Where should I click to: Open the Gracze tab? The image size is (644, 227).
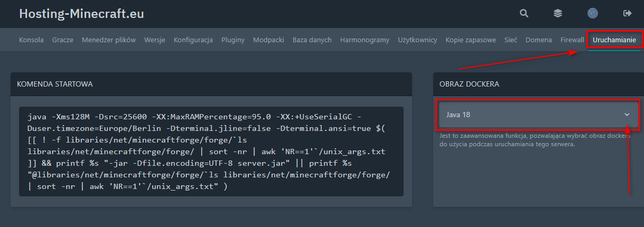tap(63, 40)
